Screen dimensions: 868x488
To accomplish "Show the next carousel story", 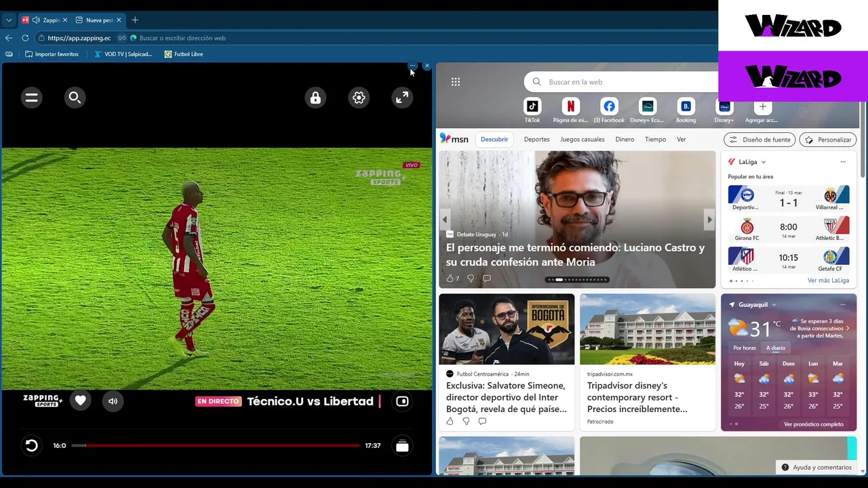I will click(x=709, y=220).
